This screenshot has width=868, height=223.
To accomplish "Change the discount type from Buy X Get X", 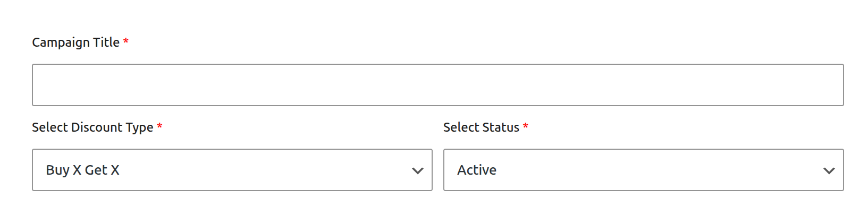I will tap(232, 170).
